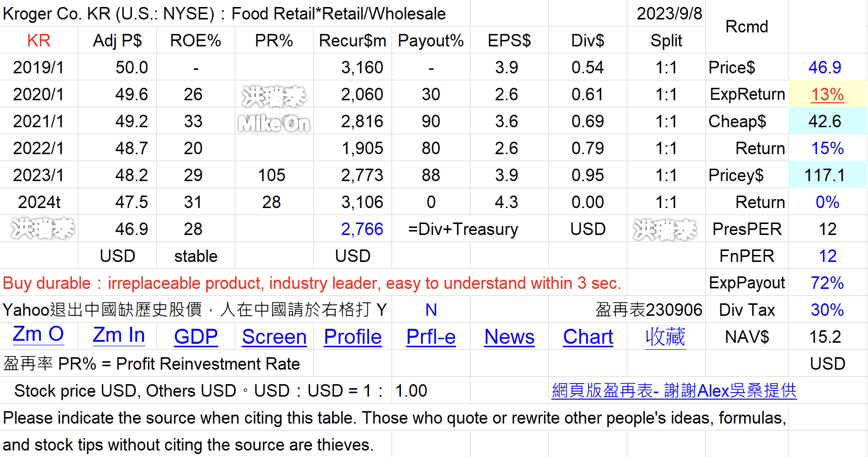Click the 2021/1 Recur$m value 2,816
This screenshot has width=868, height=457.
point(362,121)
